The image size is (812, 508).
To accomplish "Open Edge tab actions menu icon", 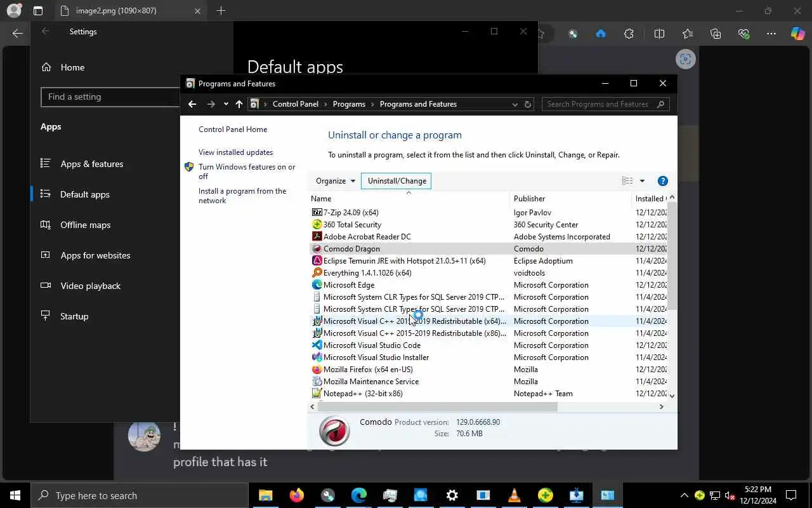I will (38, 11).
